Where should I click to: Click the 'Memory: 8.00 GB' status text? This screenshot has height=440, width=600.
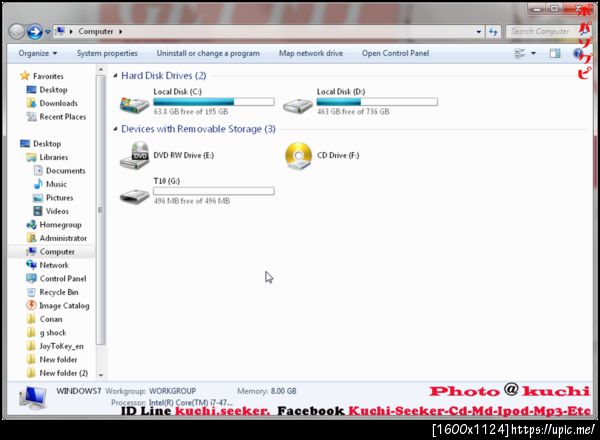tap(267, 391)
